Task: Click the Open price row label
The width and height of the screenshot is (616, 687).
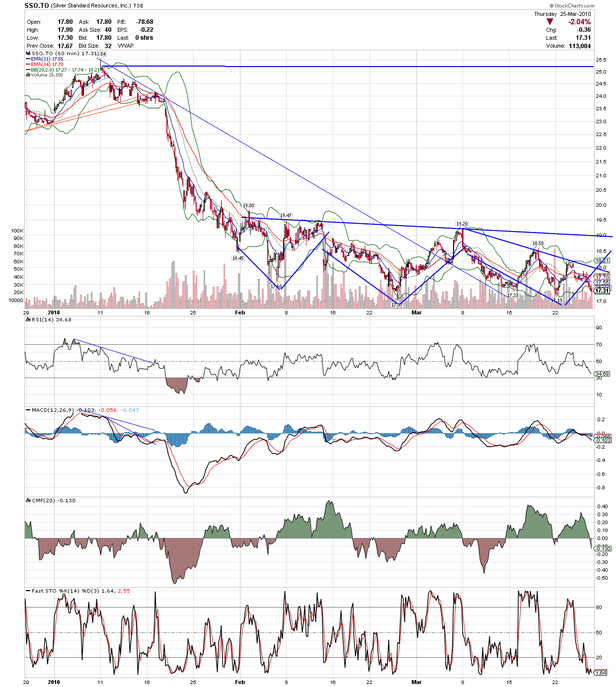Action: (34, 22)
